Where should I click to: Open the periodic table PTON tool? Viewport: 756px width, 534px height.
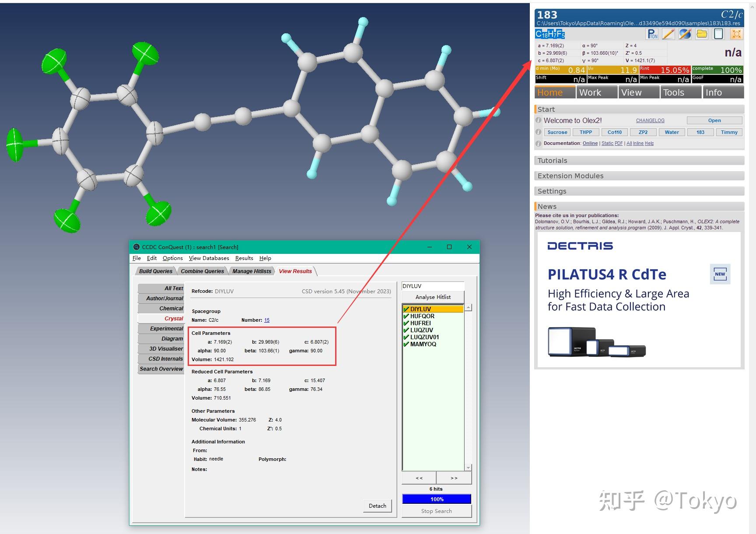pos(652,34)
